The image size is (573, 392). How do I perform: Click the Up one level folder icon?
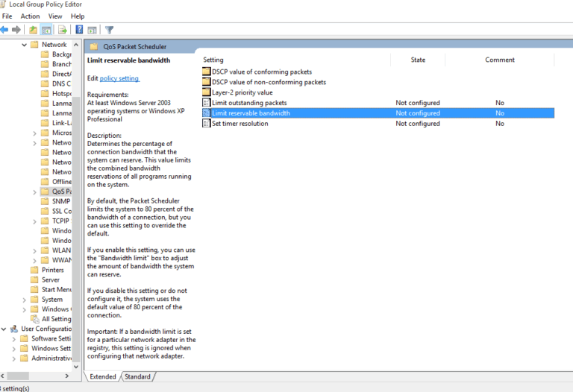point(34,30)
